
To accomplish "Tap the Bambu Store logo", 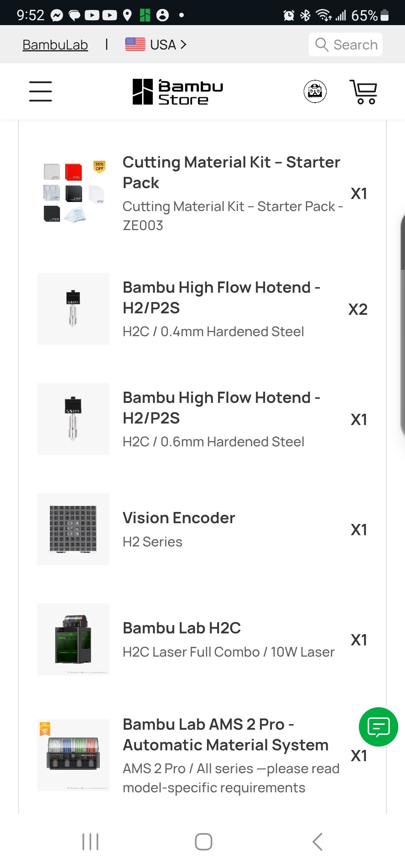I will click(178, 91).
